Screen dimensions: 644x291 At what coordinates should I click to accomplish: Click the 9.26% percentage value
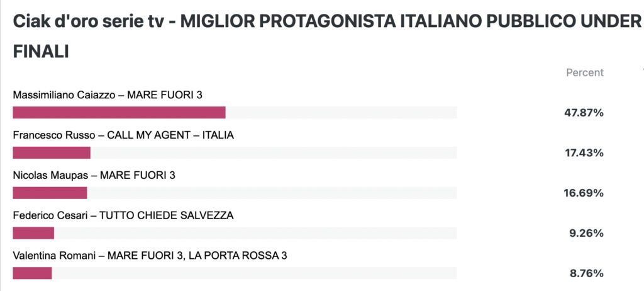coord(586,234)
